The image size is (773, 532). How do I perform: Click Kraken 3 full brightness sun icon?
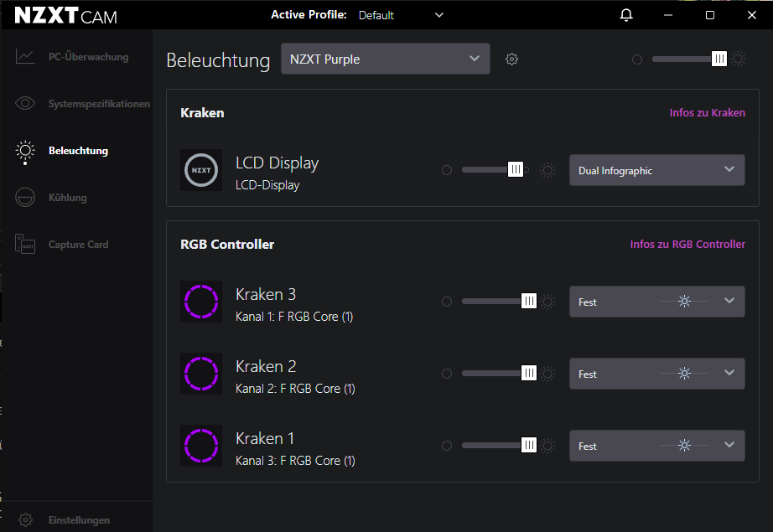pyautogui.click(x=547, y=302)
